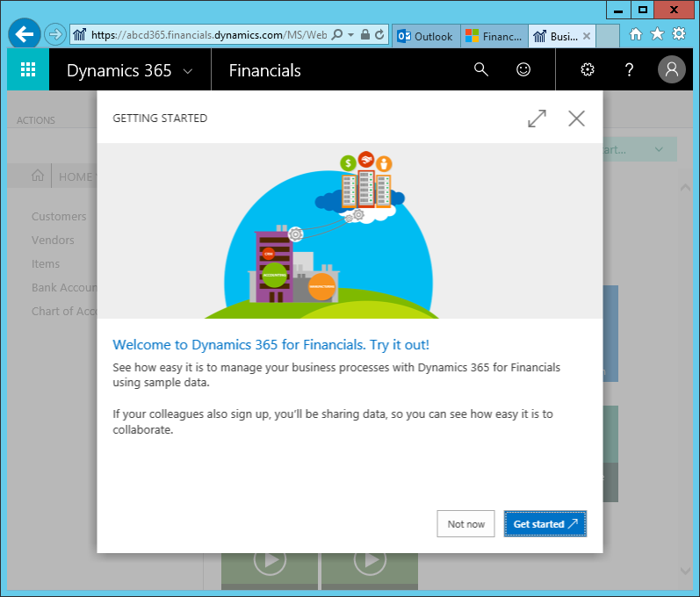
Task: Click the GETTING STARTED dialog title
Action: [x=160, y=119]
